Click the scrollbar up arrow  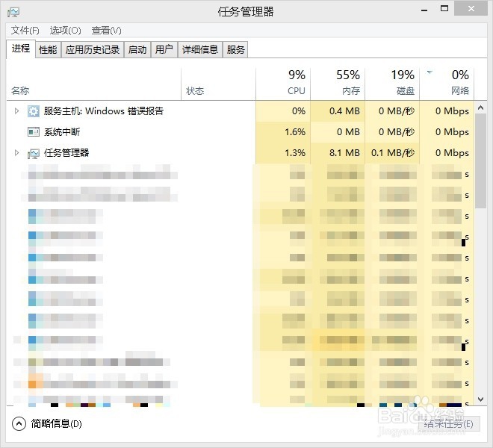click(x=480, y=108)
